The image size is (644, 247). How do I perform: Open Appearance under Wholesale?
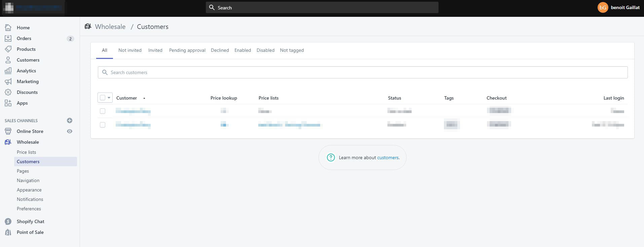pos(29,190)
